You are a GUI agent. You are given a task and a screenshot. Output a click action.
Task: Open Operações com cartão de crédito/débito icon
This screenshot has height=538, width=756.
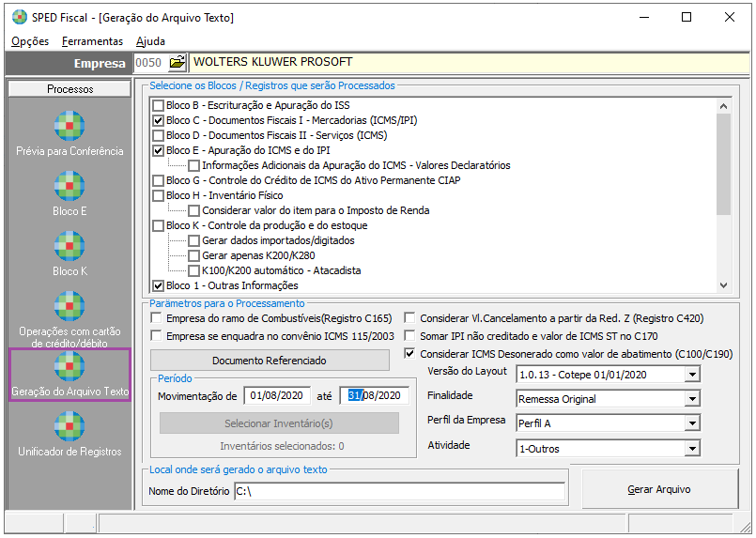[69, 306]
